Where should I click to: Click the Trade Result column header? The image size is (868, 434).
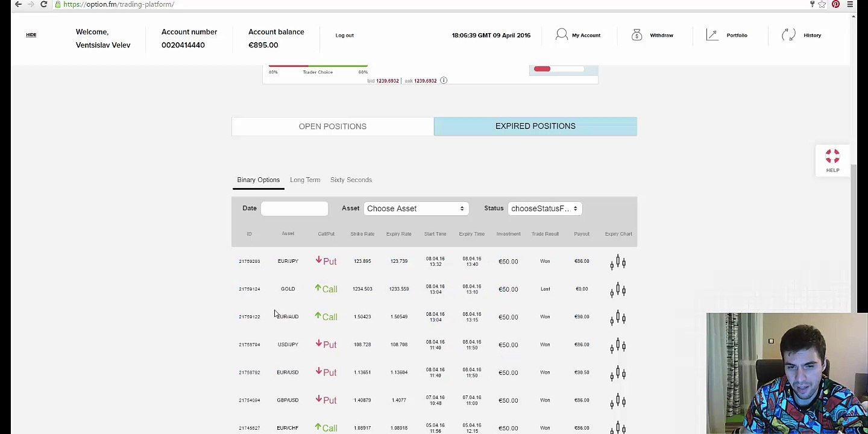[545, 234]
